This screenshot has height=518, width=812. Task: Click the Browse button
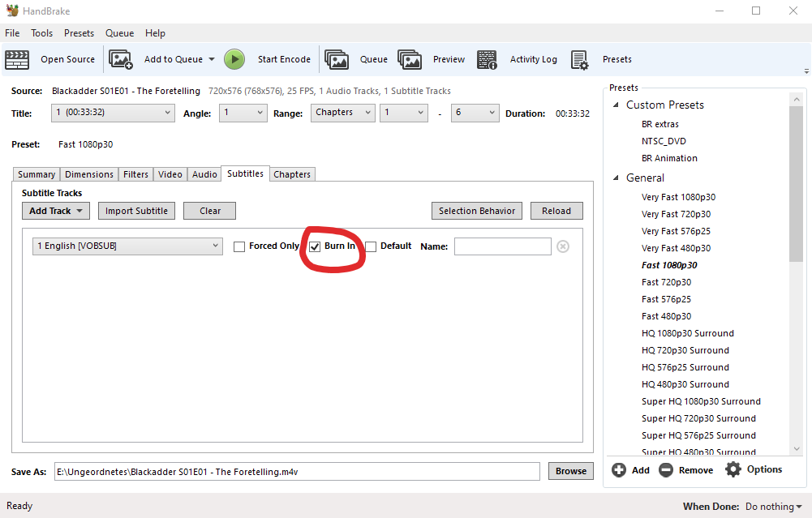coord(571,472)
